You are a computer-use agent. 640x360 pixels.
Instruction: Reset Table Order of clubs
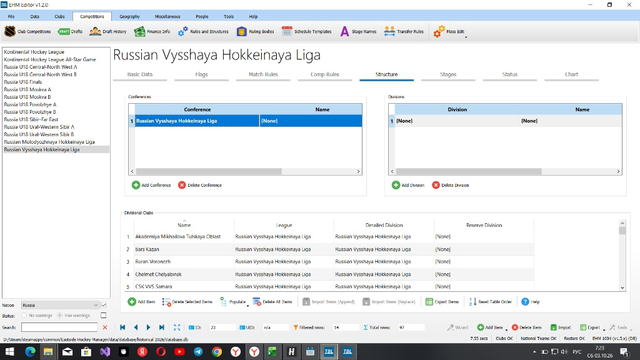(x=490, y=302)
